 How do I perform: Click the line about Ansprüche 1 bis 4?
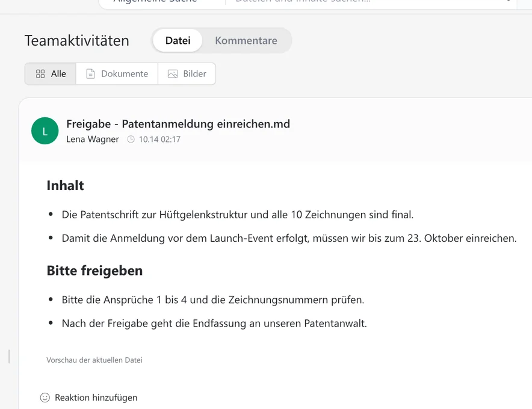pos(212,300)
